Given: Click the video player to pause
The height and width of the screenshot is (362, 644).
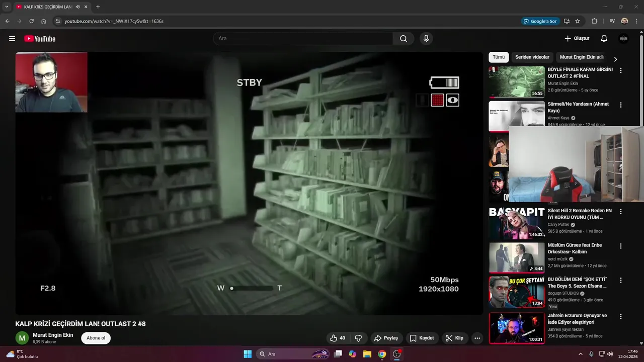Looking at the screenshot, I should pos(249,184).
